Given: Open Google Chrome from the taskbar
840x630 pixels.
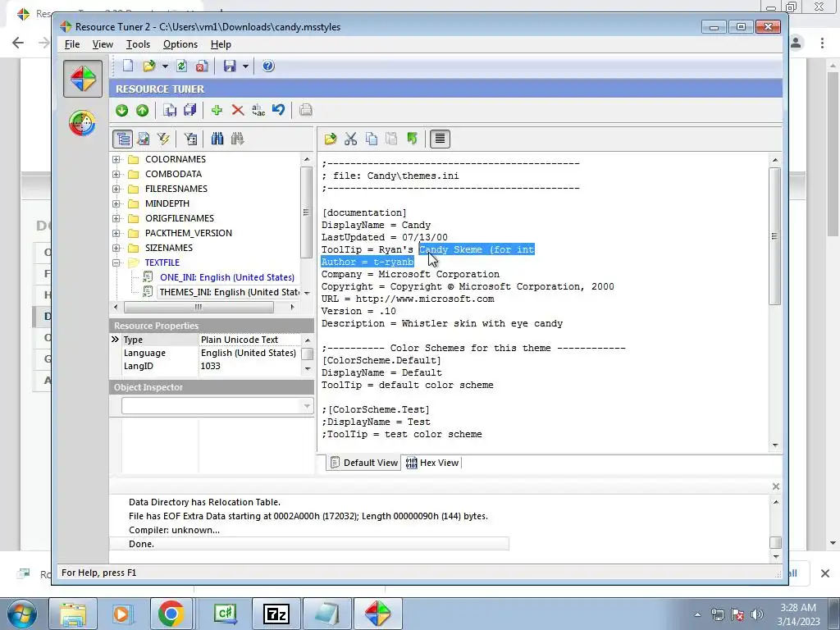Looking at the screenshot, I should [171, 614].
